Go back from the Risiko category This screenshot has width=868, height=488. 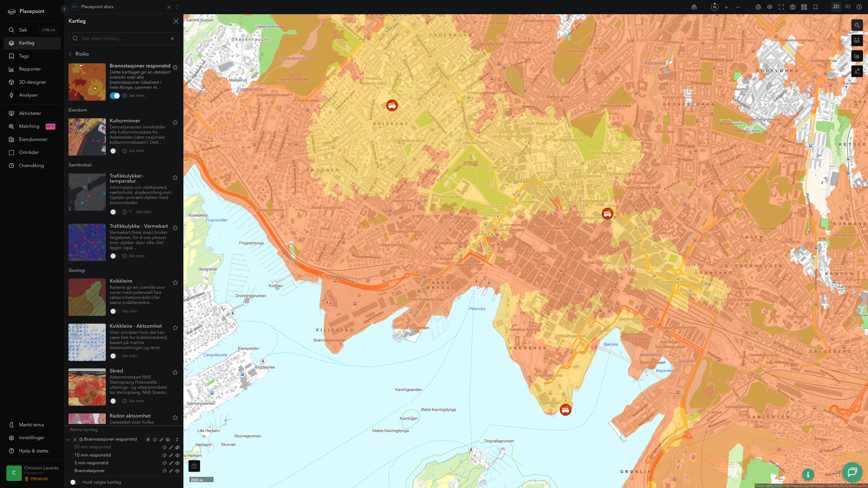pos(70,54)
